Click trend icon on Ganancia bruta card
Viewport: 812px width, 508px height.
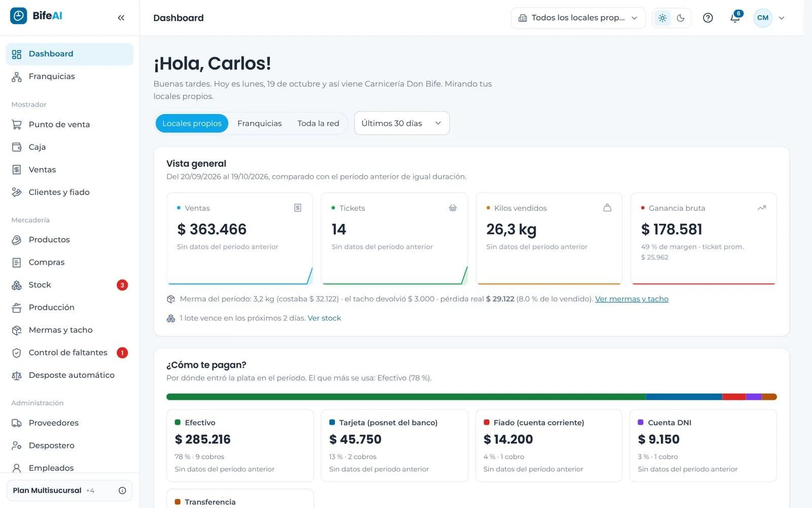pos(762,208)
